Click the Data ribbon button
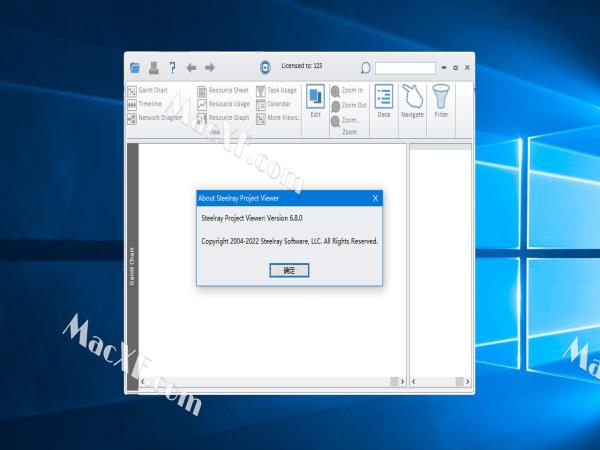 (x=384, y=101)
